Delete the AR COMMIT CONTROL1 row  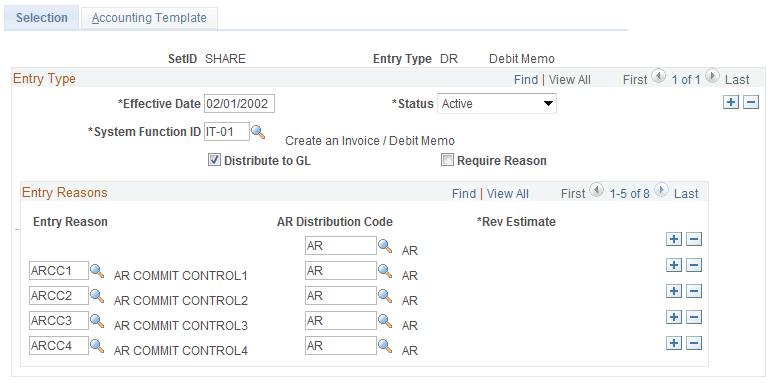(x=694, y=265)
